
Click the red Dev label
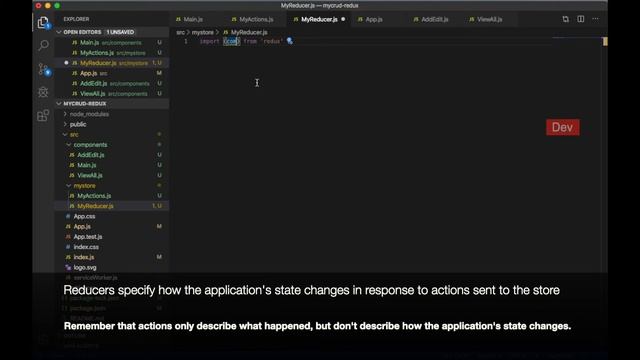pos(562,127)
